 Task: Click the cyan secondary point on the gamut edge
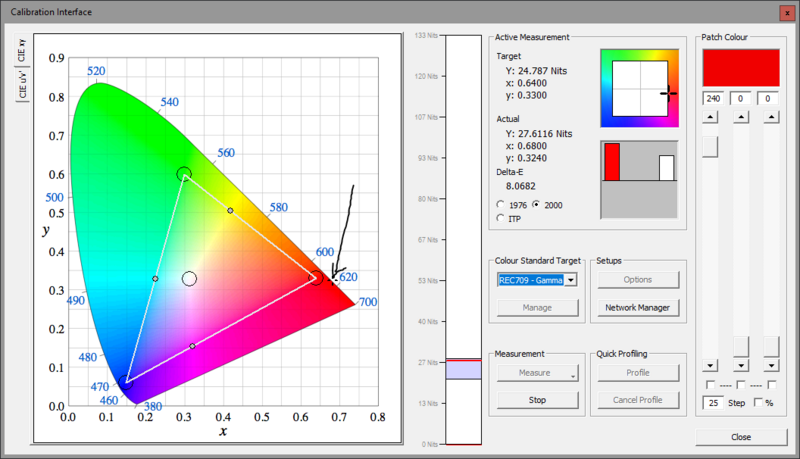coord(155,278)
